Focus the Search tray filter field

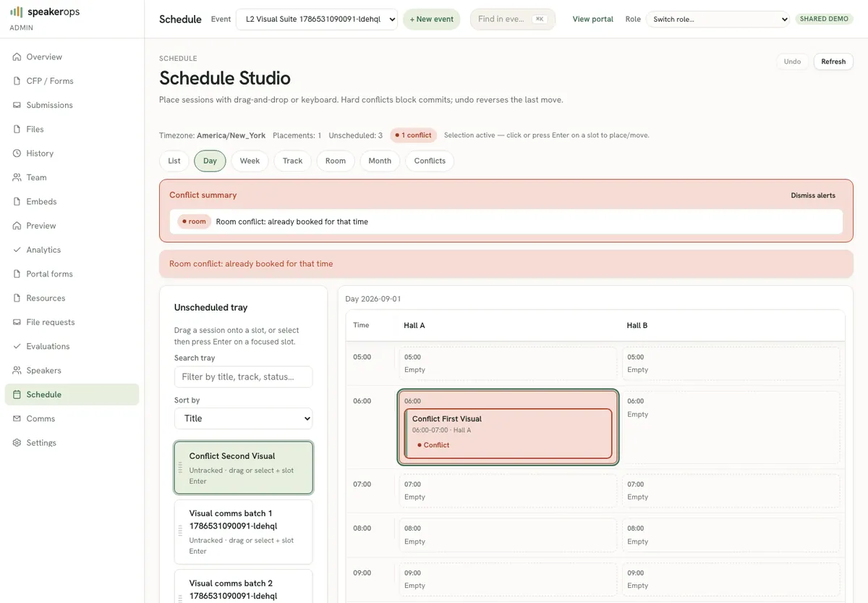coord(243,376)
